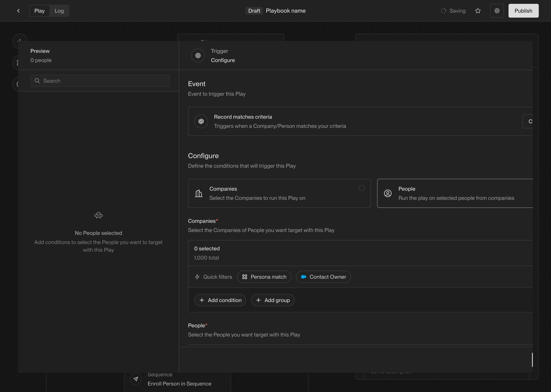Click the Playbook name title
This screenshot has width=551, height=392.
point(286,11)
